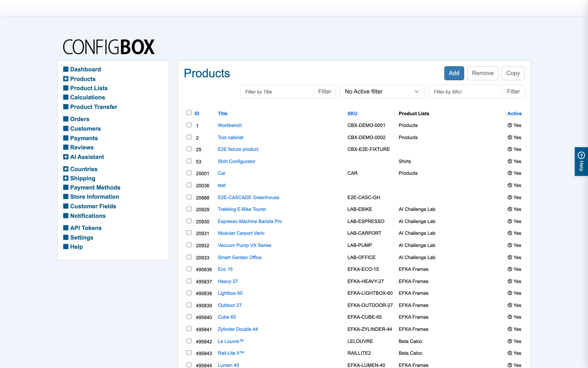Screen dimensions: 588x368
Task: Sort the table by ID column
Action: 197,113
